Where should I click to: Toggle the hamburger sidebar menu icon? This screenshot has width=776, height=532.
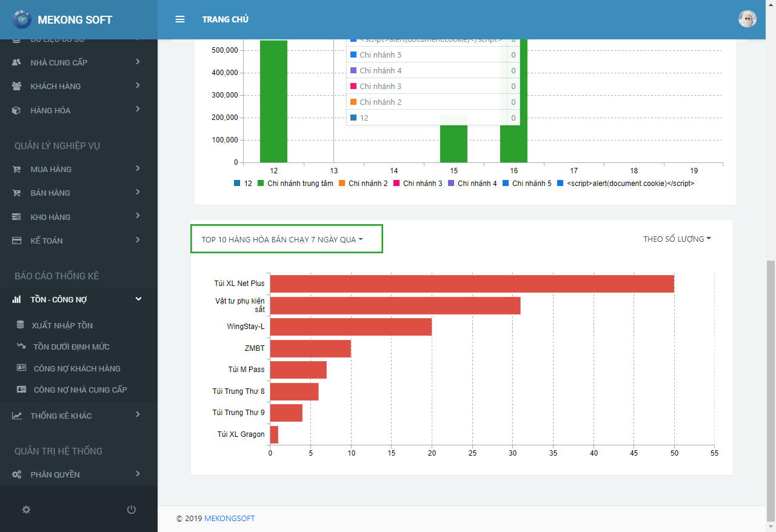179,19
